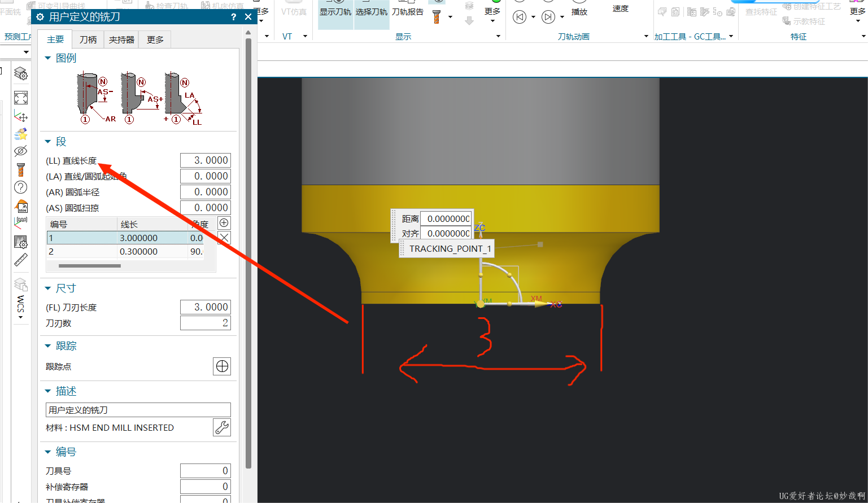868x503 pixels.
Task: Click the 距离 distance field in viewport
Action: tap(446, 218)
